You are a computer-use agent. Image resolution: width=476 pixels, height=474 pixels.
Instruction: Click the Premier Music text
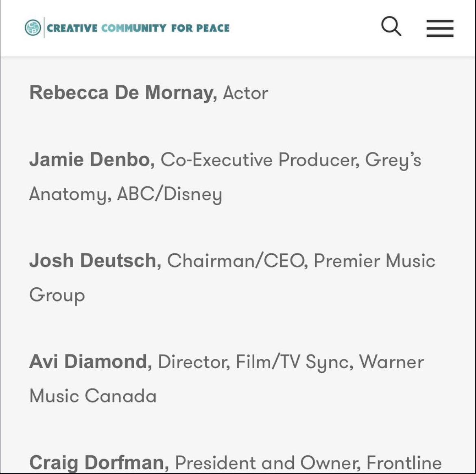(x=375, y=261)
